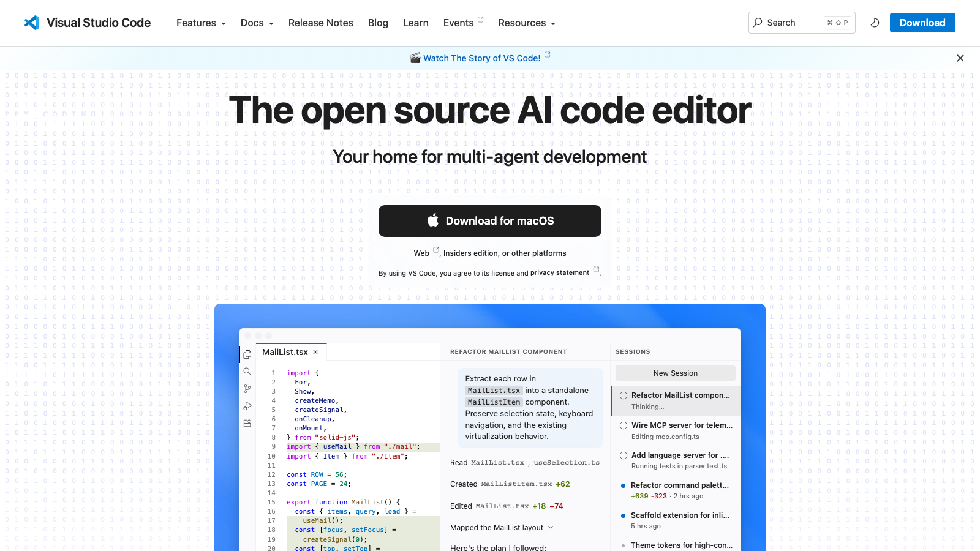Select the Theme tokens for high-con... session
Viewport: 980px width, 551px height.
tap(676, 545)
